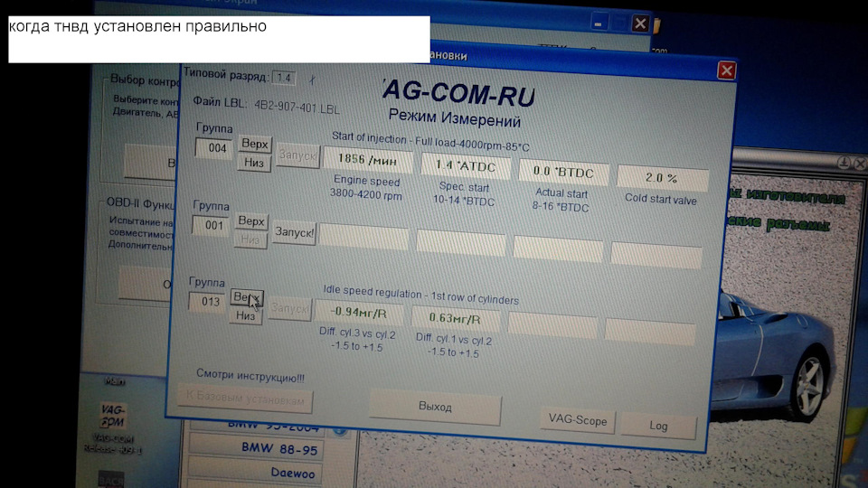This screenshot has width=868, height=488.
Task: Click the group 013 number field
Action: point(208,302)
